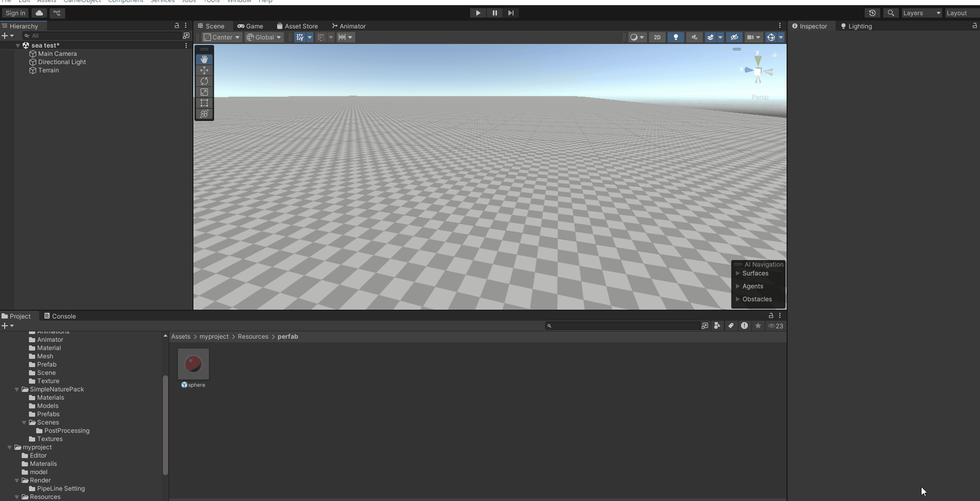Toggle 2D view mode
The image size is (980, 501).
click(657, 37)
